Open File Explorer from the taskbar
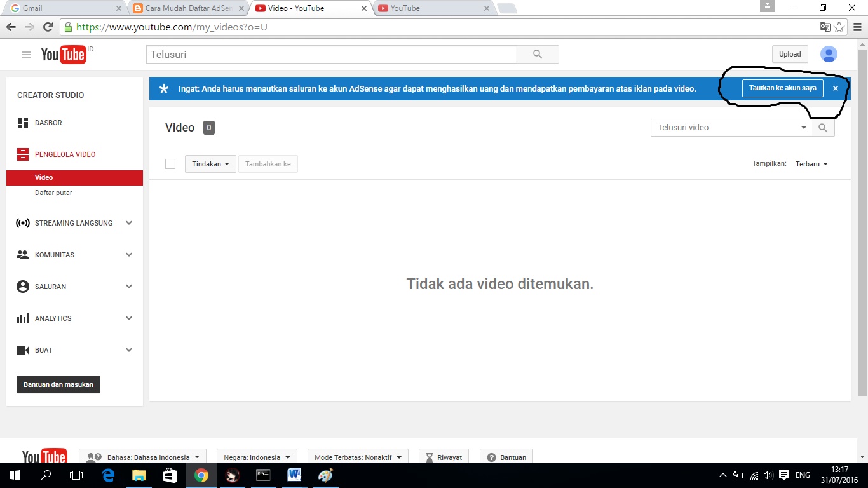The height and width of the screenshot is (488, 868). [x=139, y=475]
